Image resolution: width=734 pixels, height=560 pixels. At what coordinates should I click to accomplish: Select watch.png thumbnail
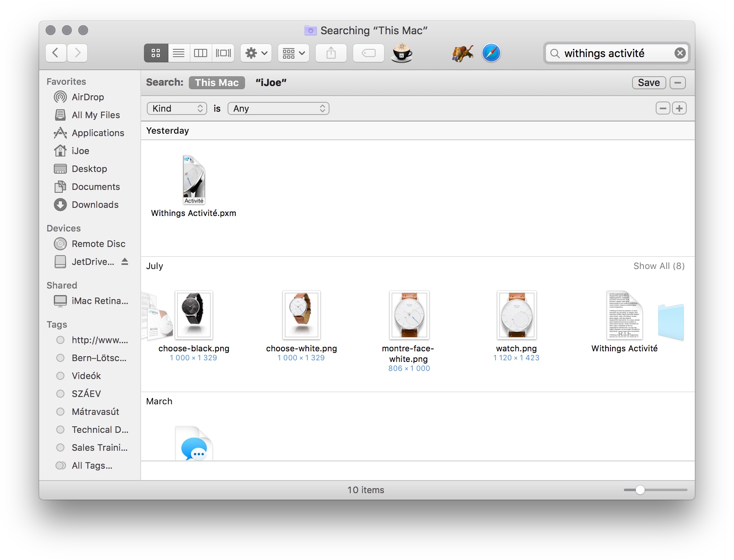pyautogui.click(x=517, y=315)
